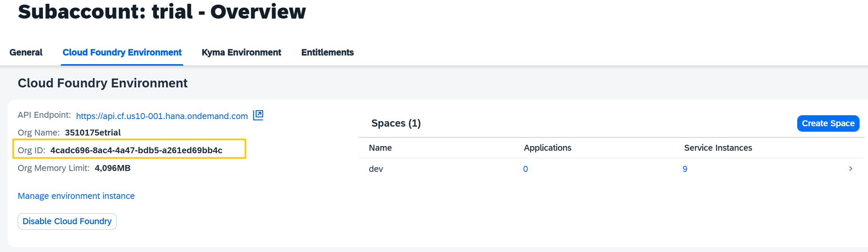Click the Spaces (1) heading
The width and height of the screenshot is (868, 252).
[396, 123]
